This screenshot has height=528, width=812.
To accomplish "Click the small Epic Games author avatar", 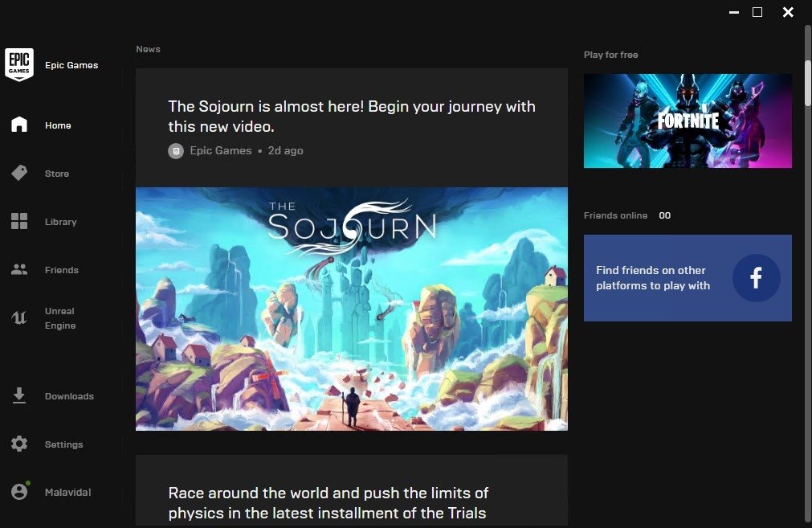I will tap(176, 151).
